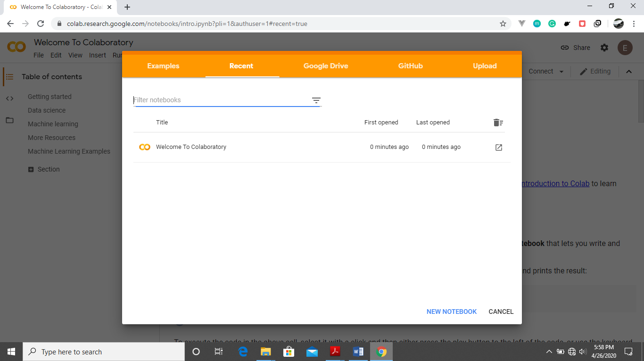The image size is (644, 361).
Task: Open the View menu
Action: [75, 55]
